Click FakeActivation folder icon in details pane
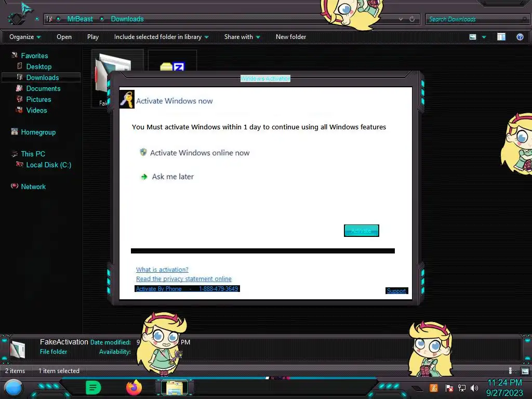This screenshot has width=532, height=399. point(18,350)
